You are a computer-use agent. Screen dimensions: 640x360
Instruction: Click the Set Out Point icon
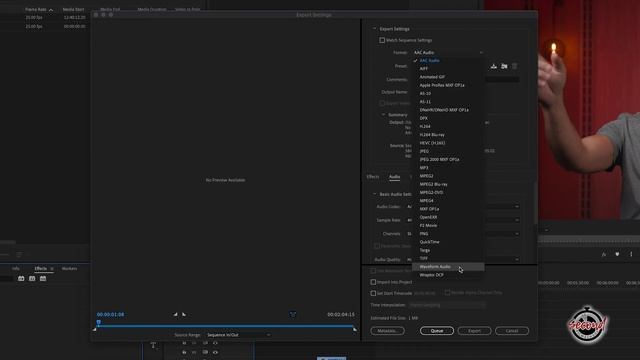184,314
